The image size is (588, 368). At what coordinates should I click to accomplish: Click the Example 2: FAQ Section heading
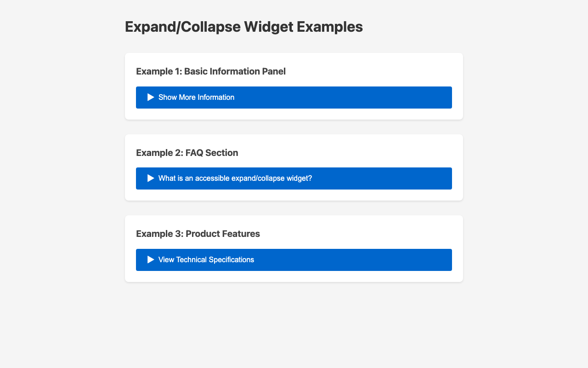click(x=187, y=153)
